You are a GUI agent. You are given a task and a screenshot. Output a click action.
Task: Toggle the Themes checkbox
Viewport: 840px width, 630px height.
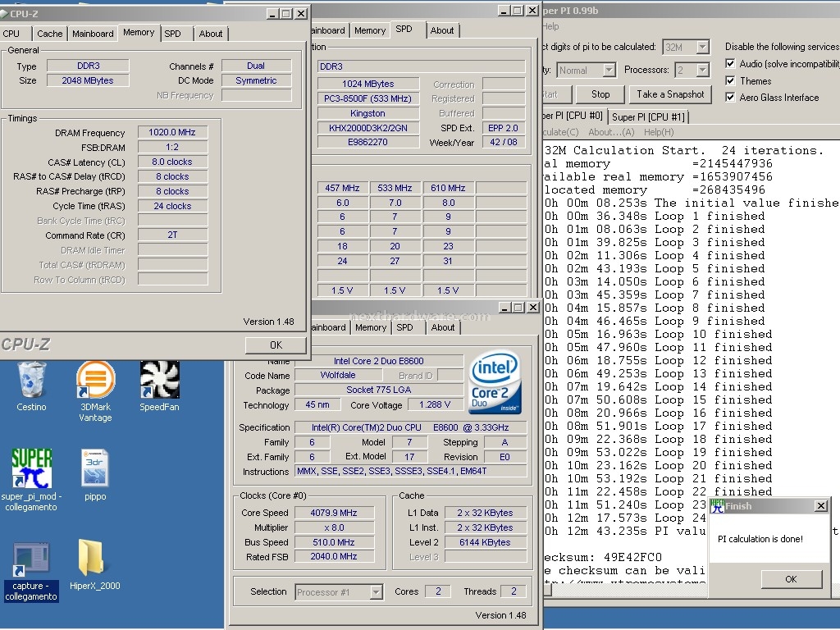pos(729,80)
